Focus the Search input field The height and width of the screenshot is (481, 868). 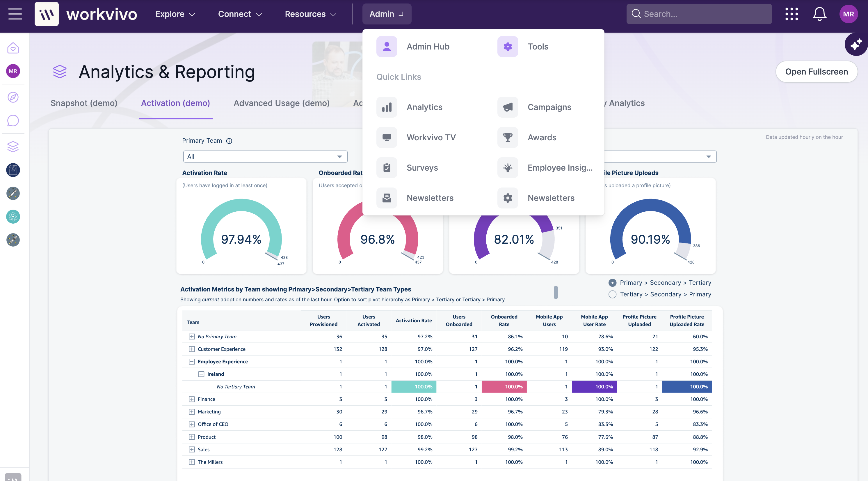[699, 14]
